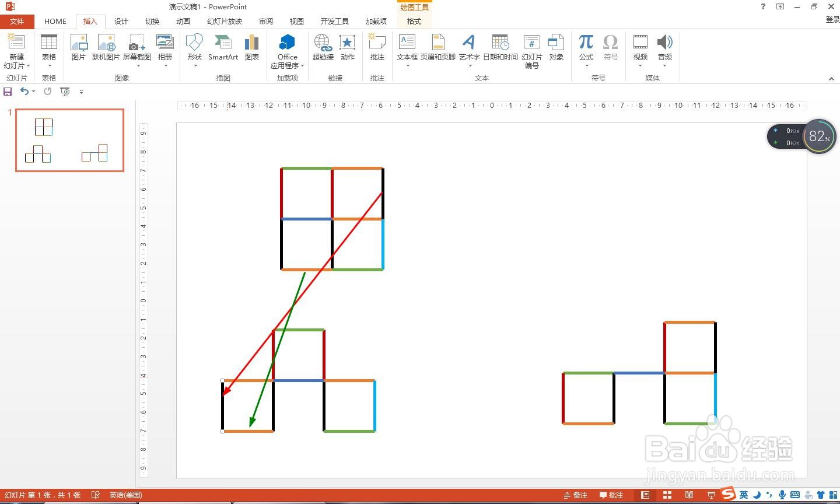840x504 pixels.
Task: Switch to the View (视图) tab
Action: click(297, 21)
